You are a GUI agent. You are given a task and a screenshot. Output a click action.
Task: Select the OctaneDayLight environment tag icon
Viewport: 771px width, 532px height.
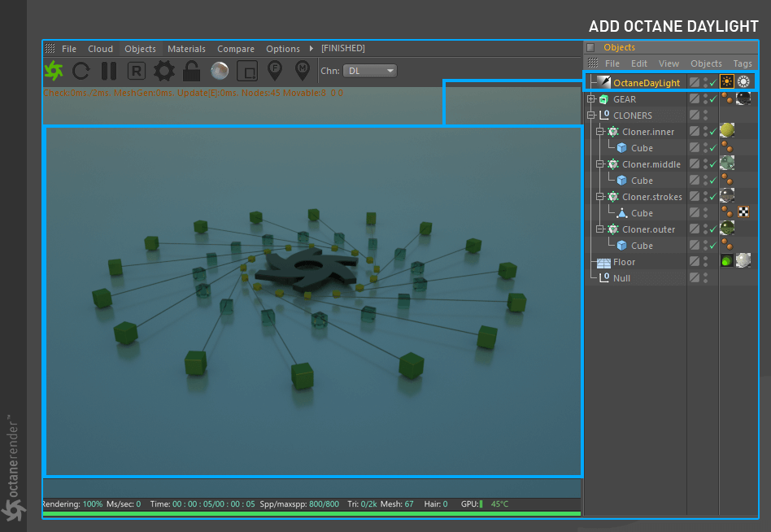[743, 81]
